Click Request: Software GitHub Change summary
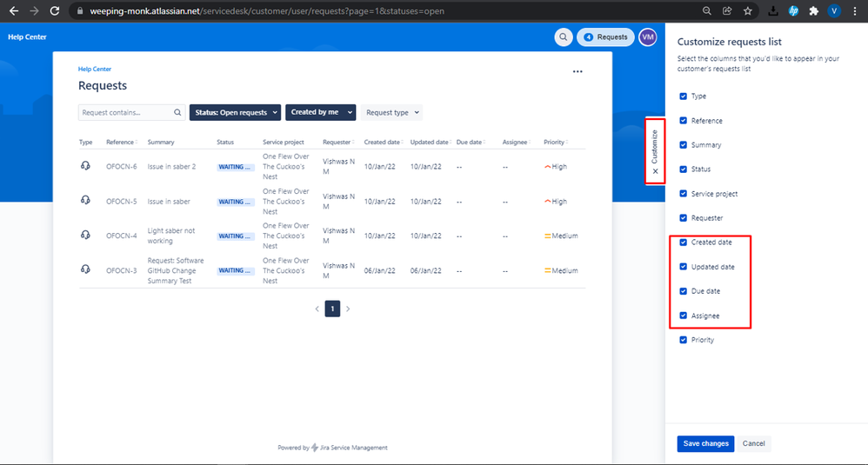Image resolution: width=868 pixels, height=465 pixels. [x=176, y=270]
